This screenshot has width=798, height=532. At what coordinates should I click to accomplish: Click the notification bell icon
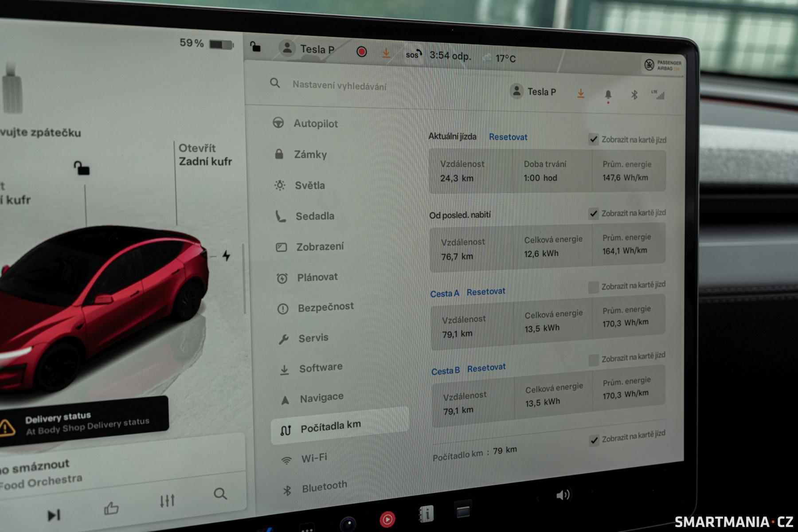coord(608,95)
